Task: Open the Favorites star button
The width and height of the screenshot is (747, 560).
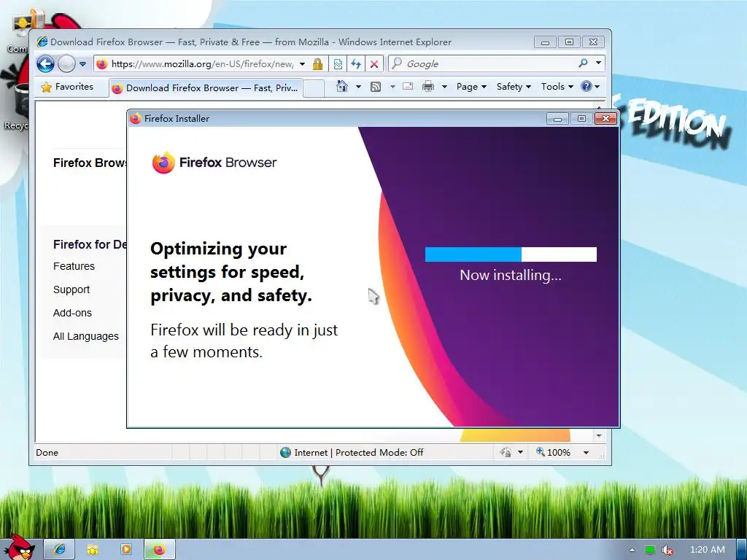Action: pyautogui.click(x=67, y=87)
